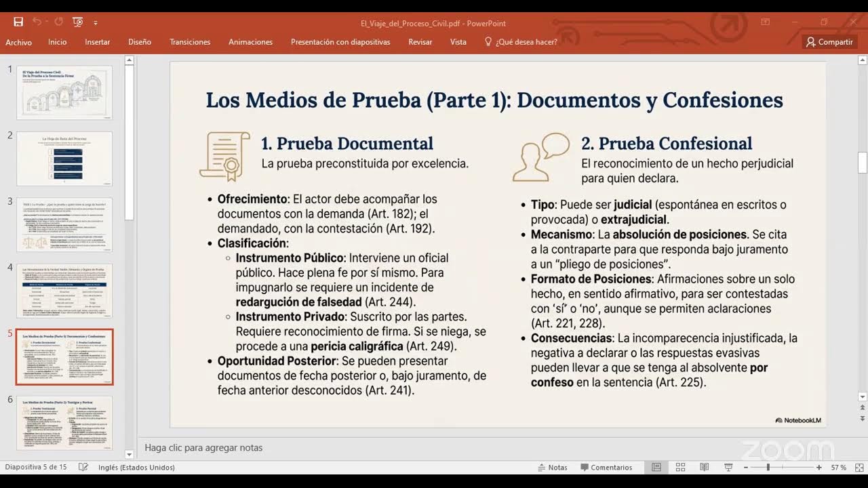The image size is (868, 488).
Task: Select slide 6 thumbnail, Testigos y Peritos
Action: [x=64, y=424]
